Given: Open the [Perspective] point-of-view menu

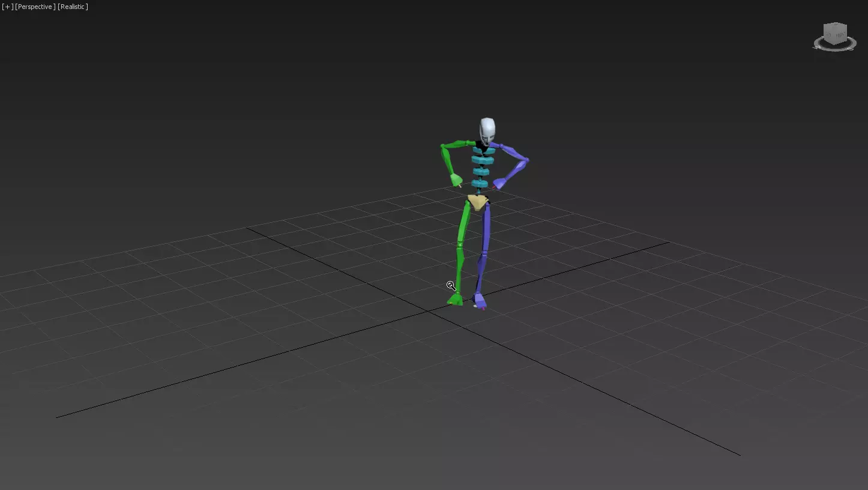Looking at the screenshot, I should (x=35, y=7).
